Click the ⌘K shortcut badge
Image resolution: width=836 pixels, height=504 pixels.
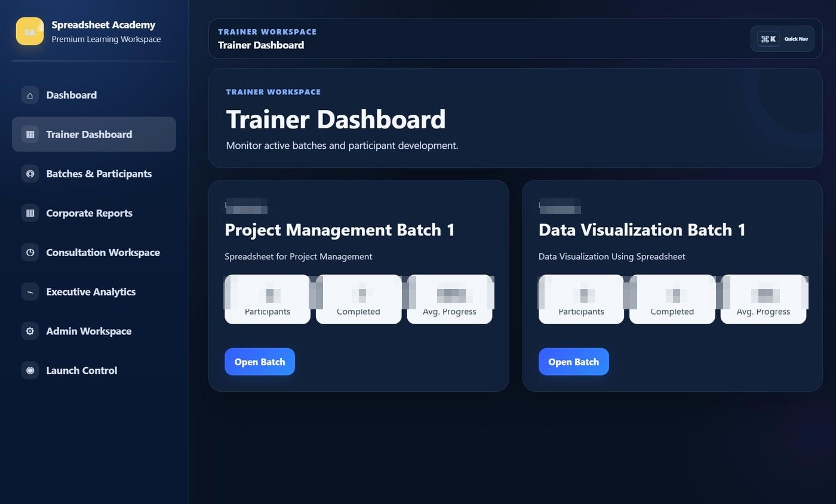769,39
